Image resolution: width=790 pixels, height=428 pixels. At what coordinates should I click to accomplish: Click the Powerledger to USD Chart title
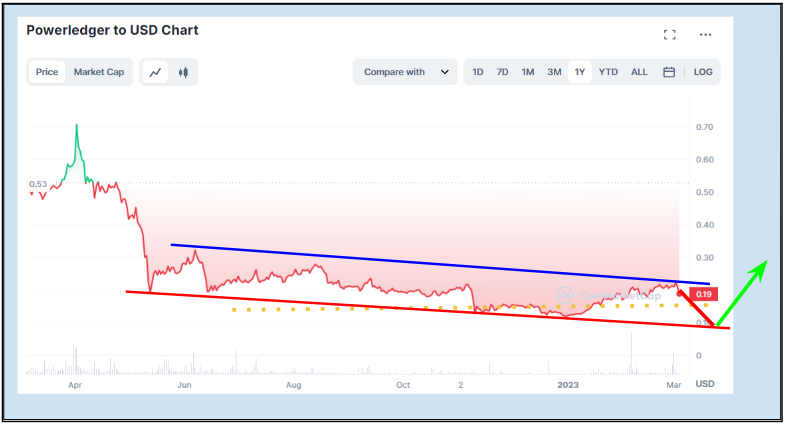tap(112, 31)
